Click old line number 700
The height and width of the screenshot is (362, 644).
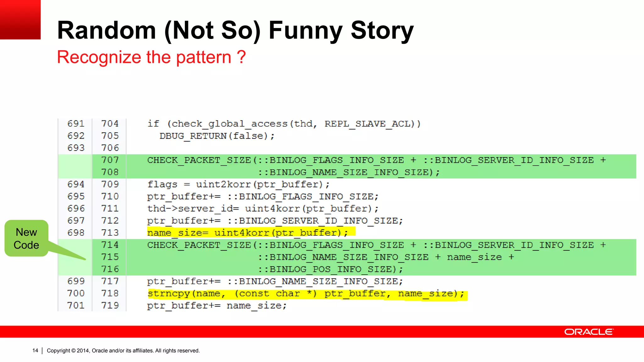coord(76,293)
